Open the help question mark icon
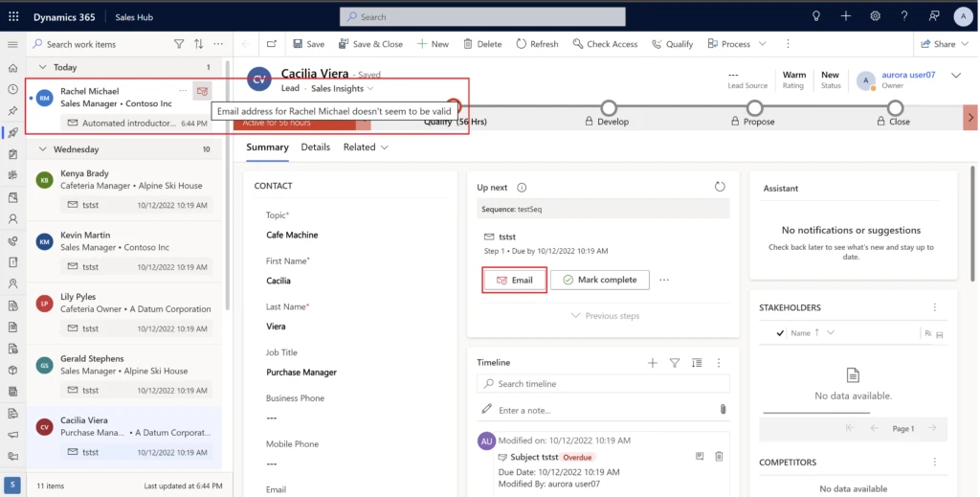Viewport: 980px width, 497px height. point(904,17)
